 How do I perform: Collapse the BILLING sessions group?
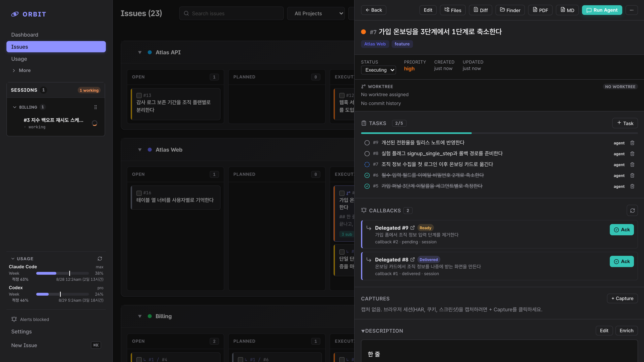(x=14, y=107)
